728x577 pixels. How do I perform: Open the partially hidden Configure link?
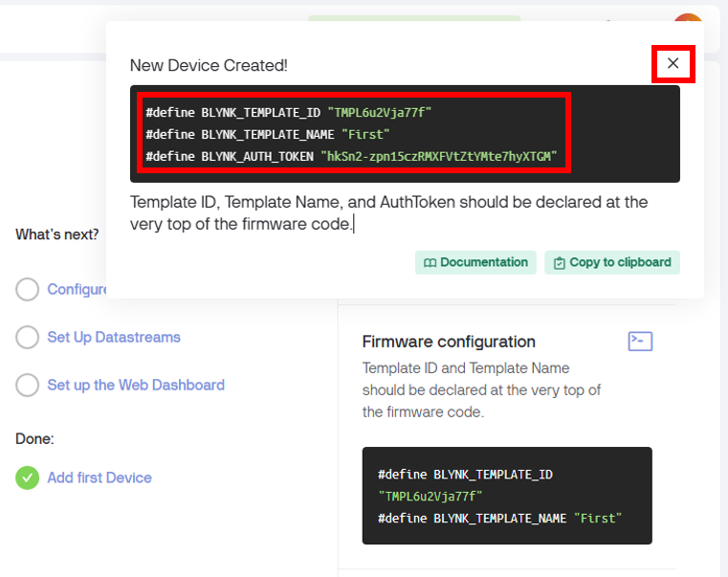(77, 289)
